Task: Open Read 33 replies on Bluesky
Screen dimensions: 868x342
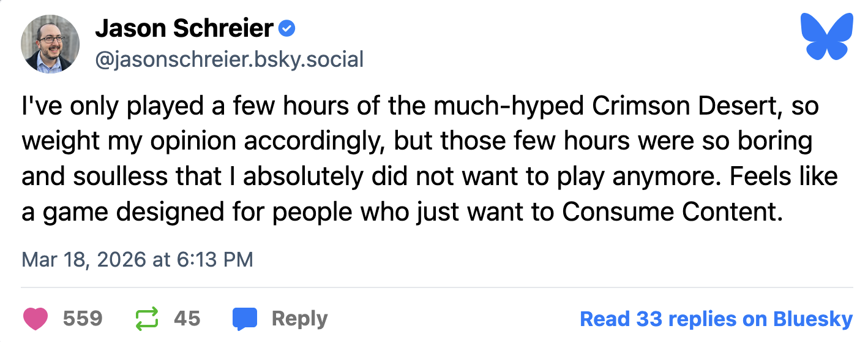Action: coord(716,319)
